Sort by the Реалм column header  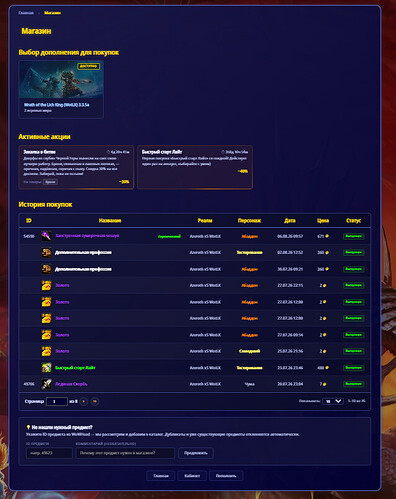(205, 221)
